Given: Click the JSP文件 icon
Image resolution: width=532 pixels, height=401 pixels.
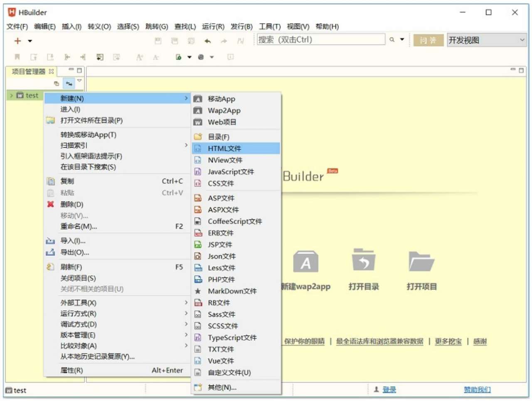Looking at the screenshot, I should click(x=198, y=245).
